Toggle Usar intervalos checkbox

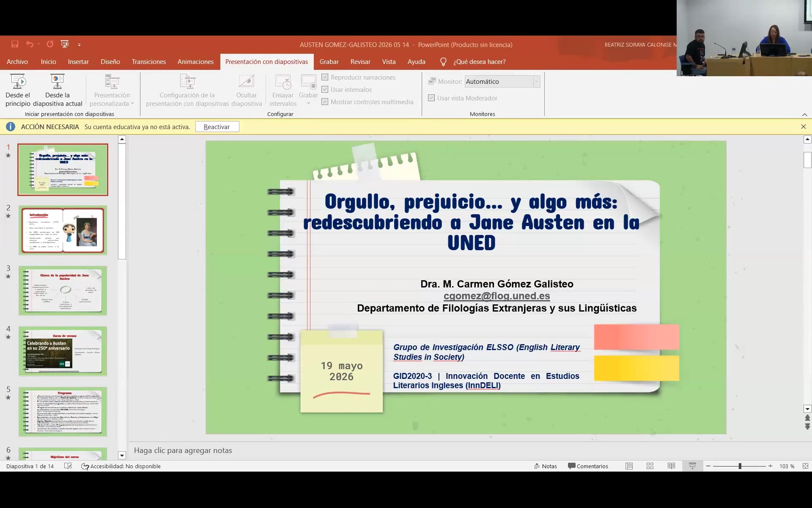(325, 89)
